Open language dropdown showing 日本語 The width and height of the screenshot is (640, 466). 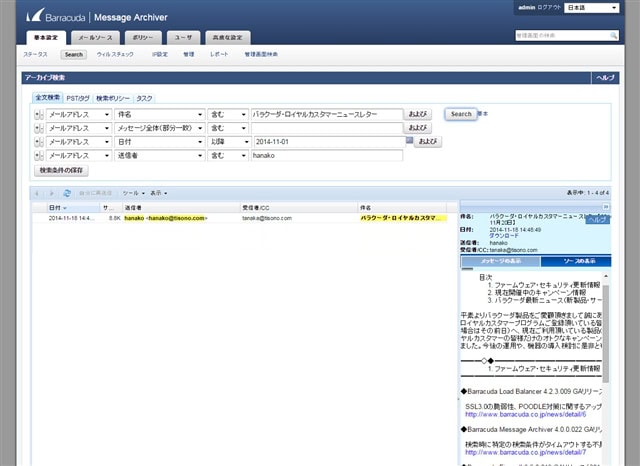coord(591,8)
